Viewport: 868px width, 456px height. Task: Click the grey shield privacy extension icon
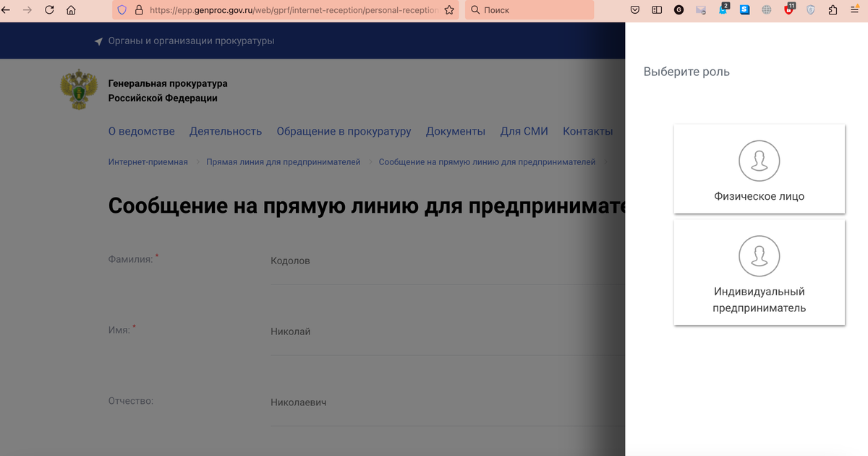811,10
